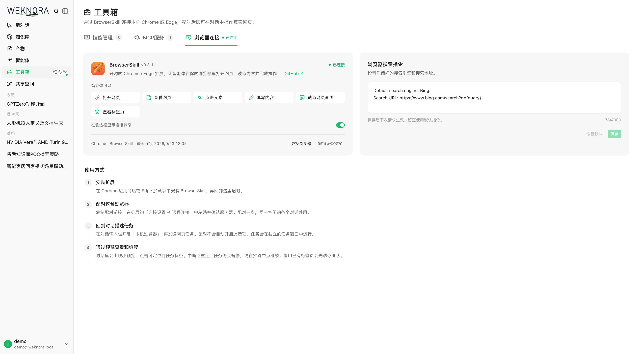Click the 填写内容 capability chip

coord(269,97)
